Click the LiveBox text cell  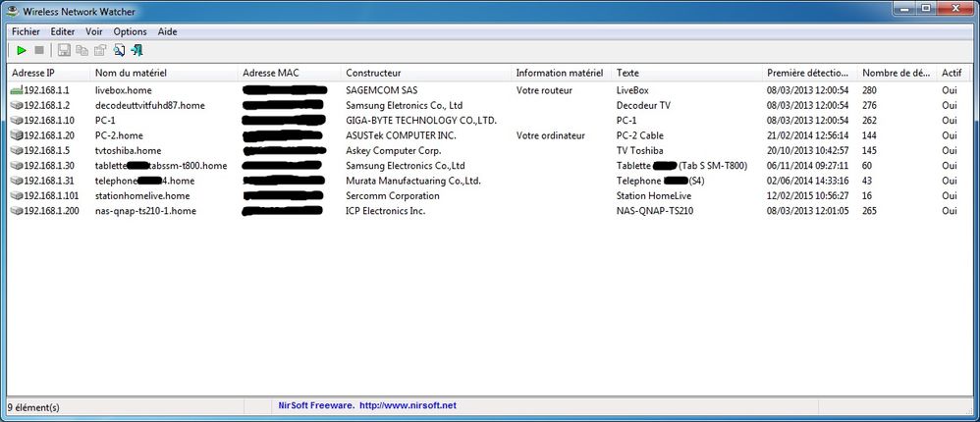pos(631,90)
